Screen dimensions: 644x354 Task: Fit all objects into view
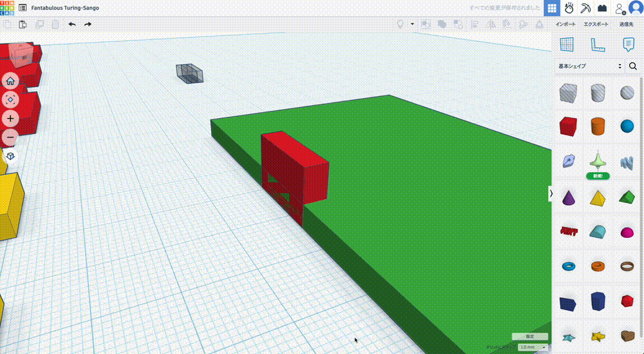point(11,100)
